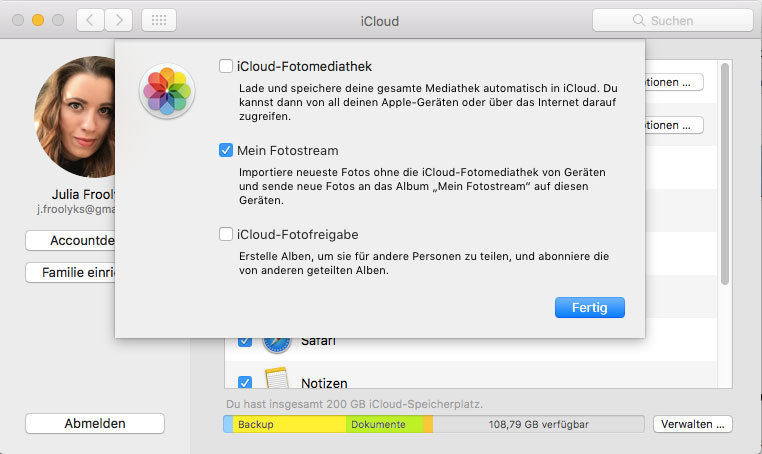Show all preferences grid icon
Screen dimensions: 762x454
159,20
